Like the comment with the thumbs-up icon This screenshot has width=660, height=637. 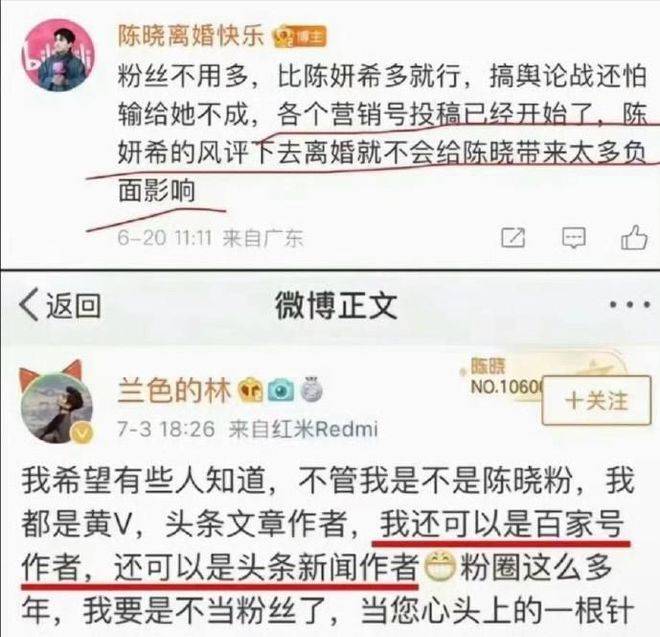click(634, 237)
